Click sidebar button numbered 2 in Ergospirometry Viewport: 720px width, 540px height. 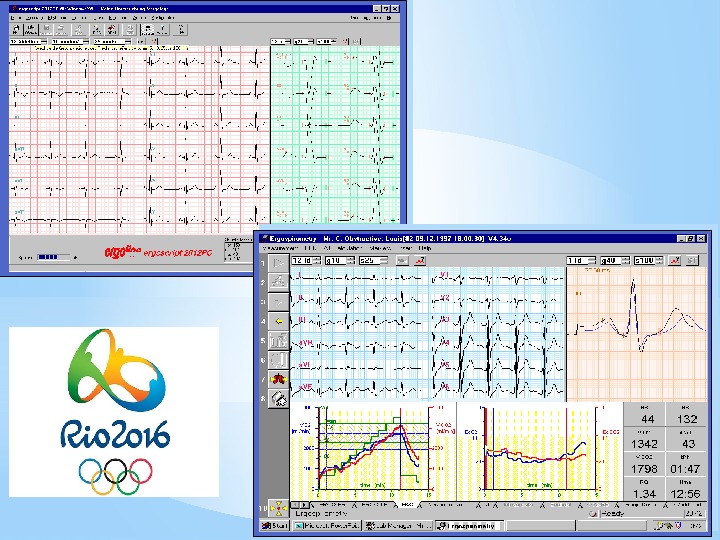[x=279, y=282]
